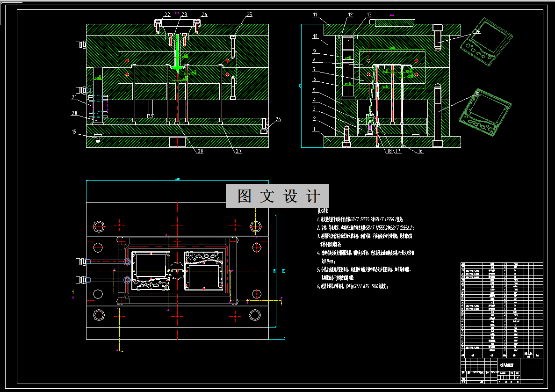Select part callout number 6
This screenshot has height=392, width=555.
click(x=314, y=80)
